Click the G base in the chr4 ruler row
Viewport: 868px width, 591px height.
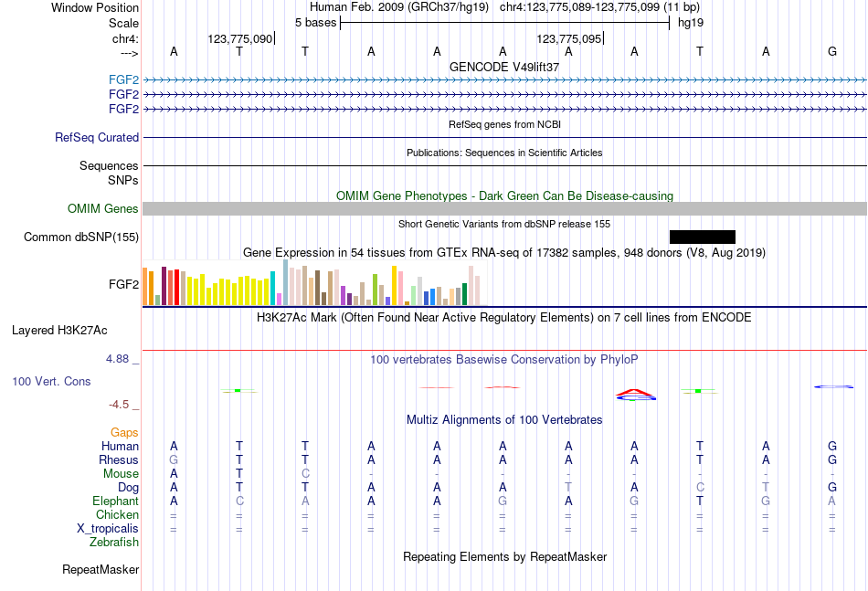[832, 51]
